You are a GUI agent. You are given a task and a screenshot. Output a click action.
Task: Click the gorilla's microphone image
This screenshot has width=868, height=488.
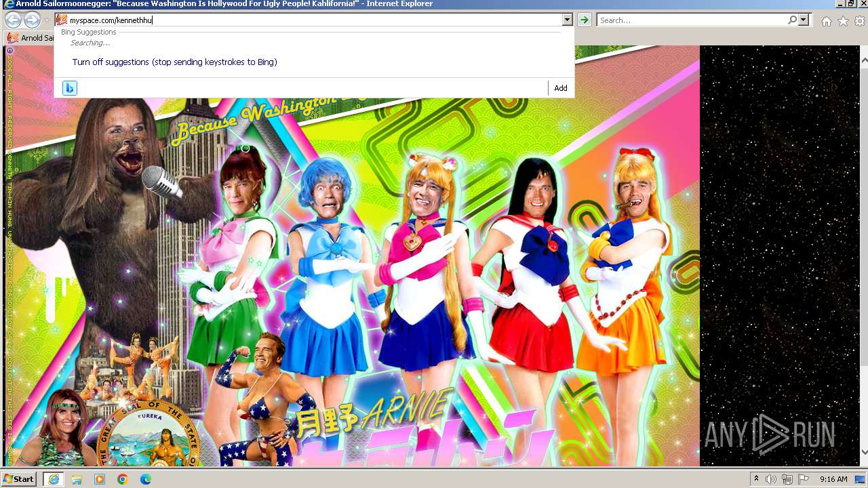coord(161,181)
